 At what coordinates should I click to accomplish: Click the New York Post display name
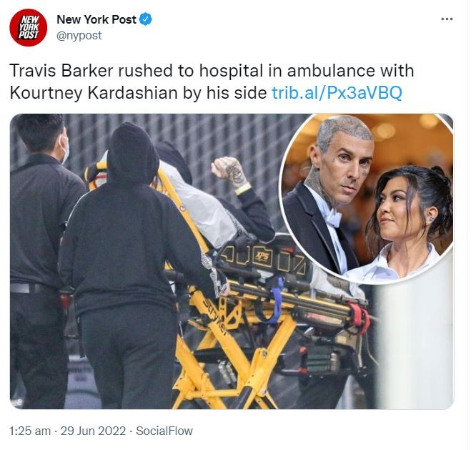(x=96, y=19)
